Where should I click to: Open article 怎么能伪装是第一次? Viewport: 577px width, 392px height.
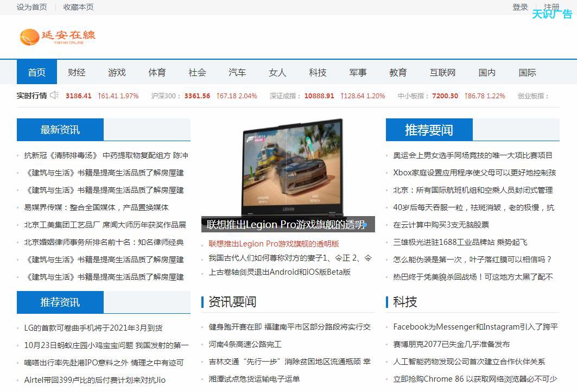click(472, 260)
